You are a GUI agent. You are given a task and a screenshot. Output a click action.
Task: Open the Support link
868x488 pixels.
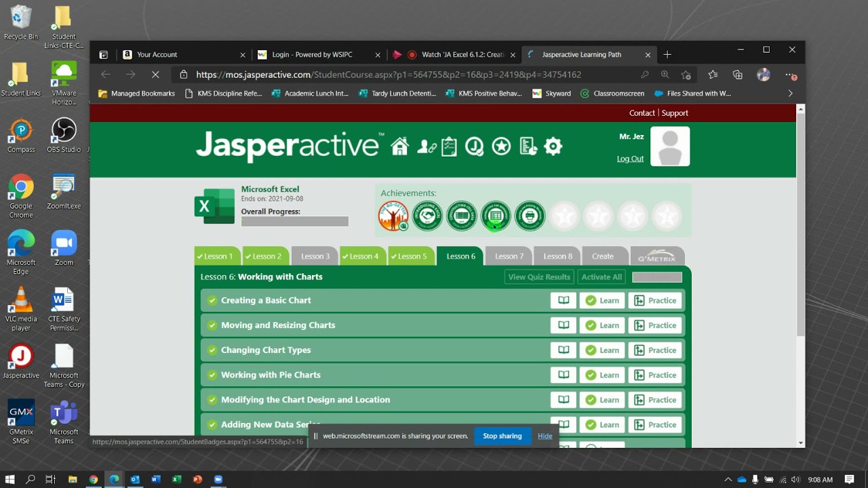point(675,113)
